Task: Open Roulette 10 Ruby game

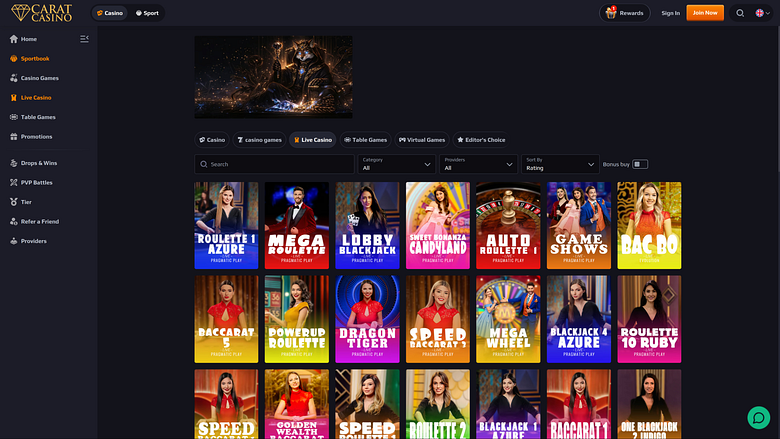Action: coord(649,319)
